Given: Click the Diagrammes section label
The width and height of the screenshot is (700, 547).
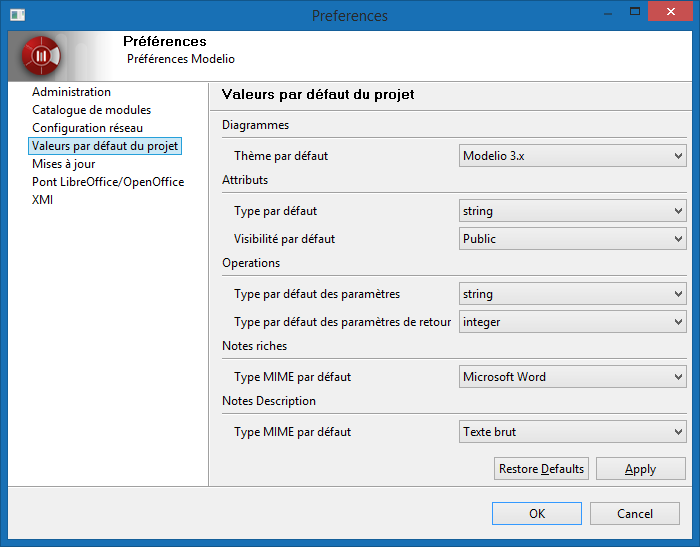Looking at the screenshot, I should click(255, 125).
